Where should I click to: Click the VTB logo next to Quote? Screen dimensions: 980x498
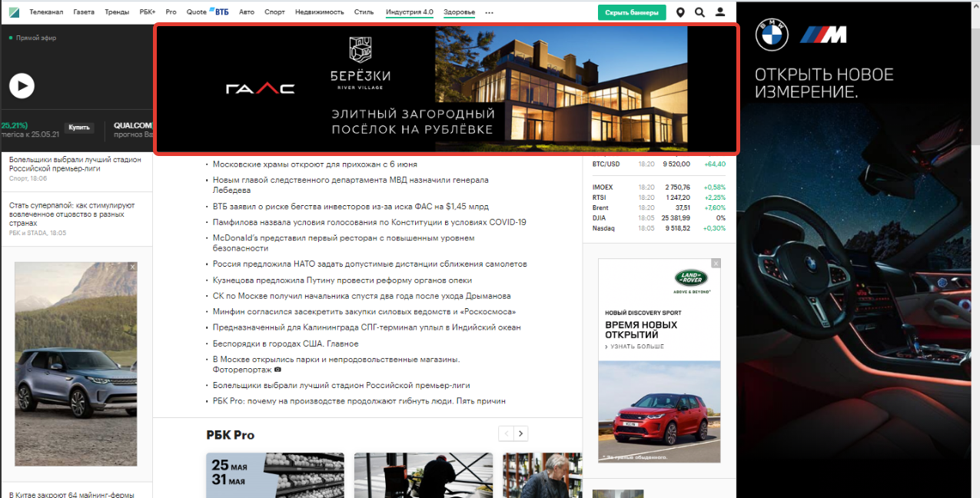pos(219,12)
